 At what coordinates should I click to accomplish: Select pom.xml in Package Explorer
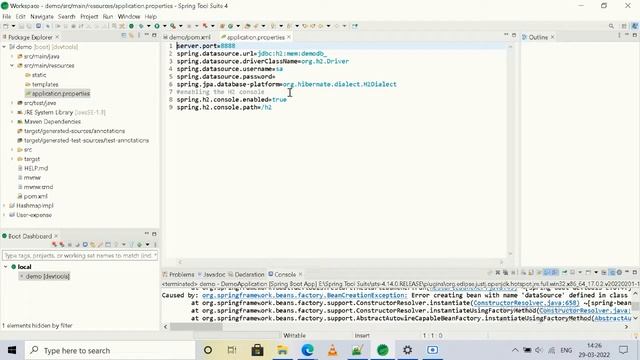pyautogui.click(x=32, y=196)
